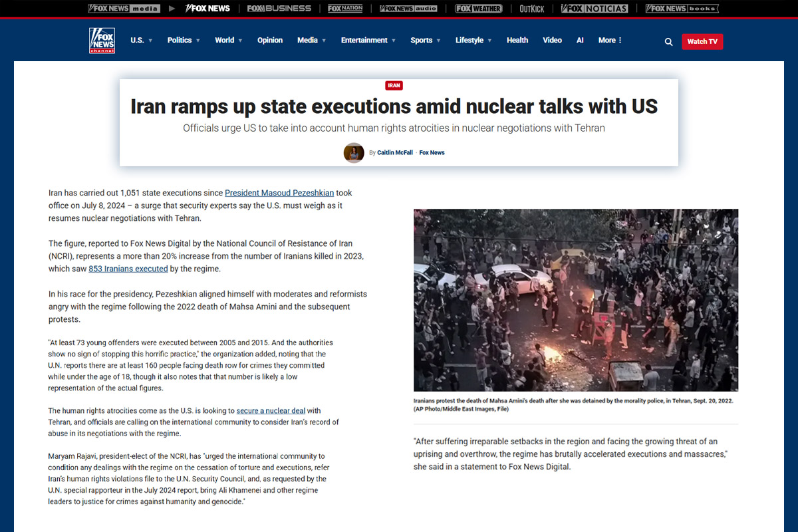
Task: Click the quote "After suffering irreparable setbacks"
Action: [x=571, y=454]
